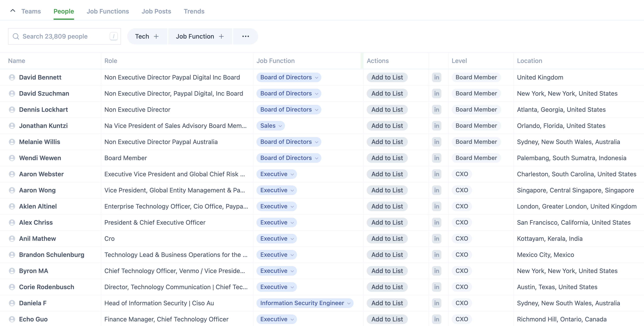
Task: Focus the Search 23,809 people field
Action: (x=64, y=36)
